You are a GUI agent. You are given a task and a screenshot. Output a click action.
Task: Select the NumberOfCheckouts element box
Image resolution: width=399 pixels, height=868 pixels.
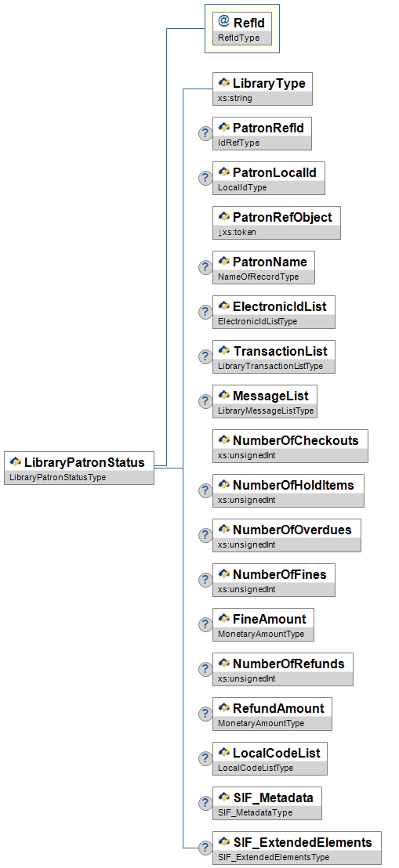[290, 447]
